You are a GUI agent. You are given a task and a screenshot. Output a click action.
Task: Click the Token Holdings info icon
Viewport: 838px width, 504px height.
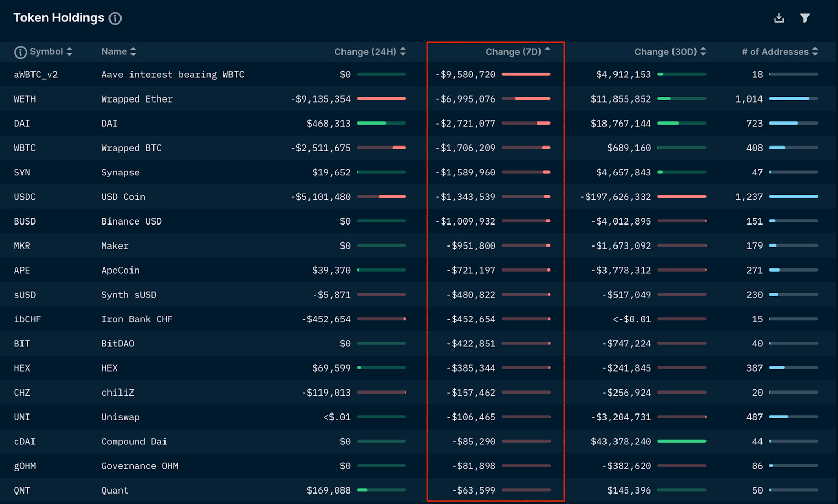tap(115, 18)
